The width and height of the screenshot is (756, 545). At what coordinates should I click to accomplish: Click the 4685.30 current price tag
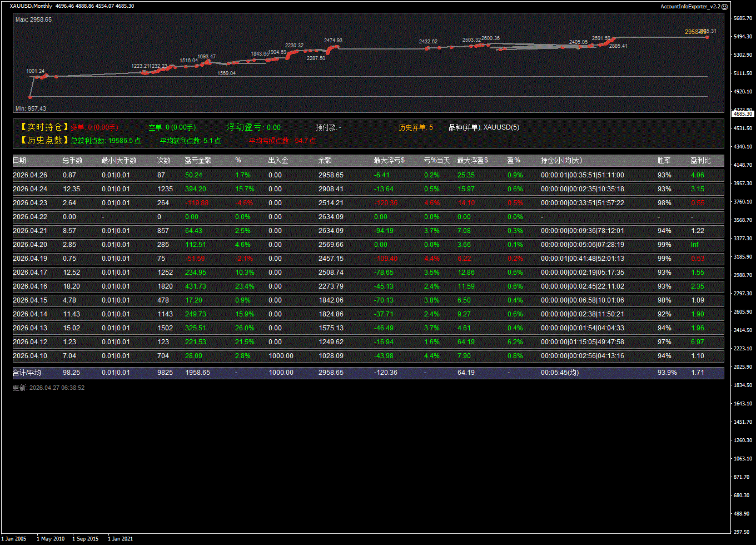[x=743, y=113]
